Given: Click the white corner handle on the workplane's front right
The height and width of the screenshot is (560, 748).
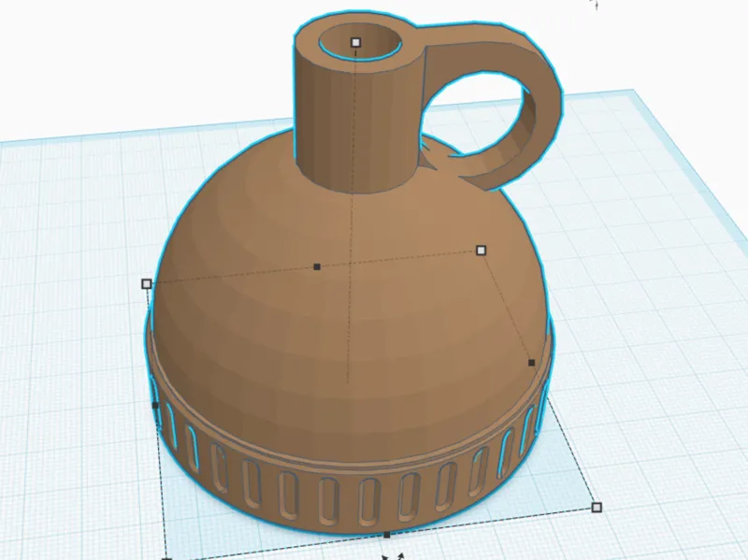Looking at the screenshot, I should click(x=597, y=508).
